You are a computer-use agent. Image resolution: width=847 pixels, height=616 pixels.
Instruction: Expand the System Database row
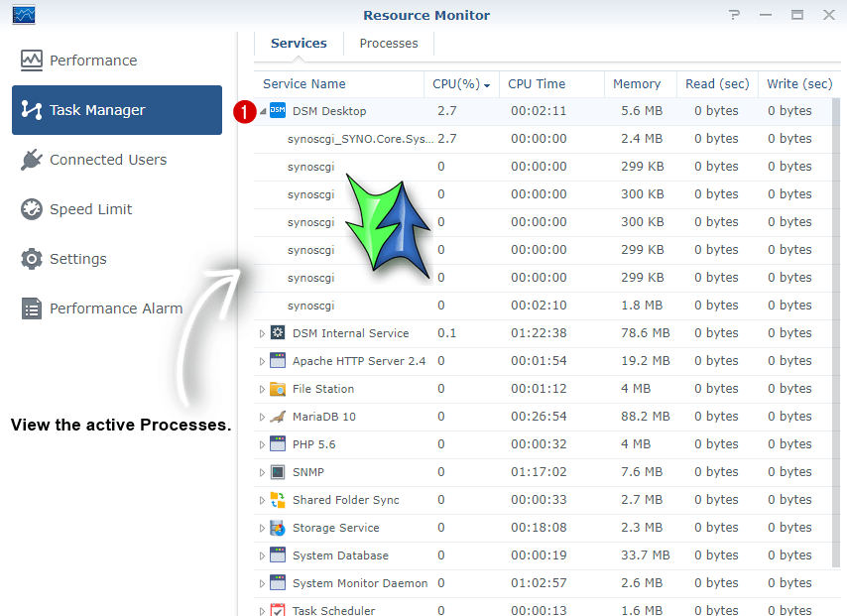[x=262, y=555]
